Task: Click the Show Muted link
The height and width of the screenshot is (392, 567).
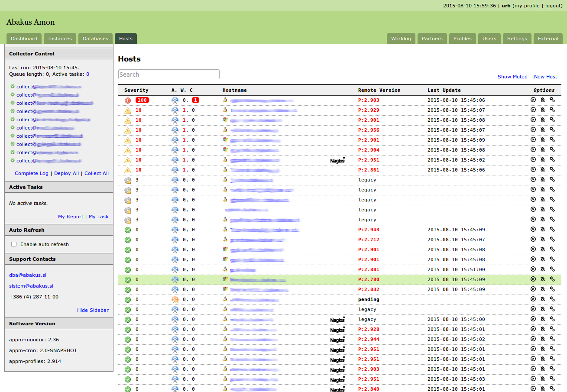Action: tap(512, 77)
